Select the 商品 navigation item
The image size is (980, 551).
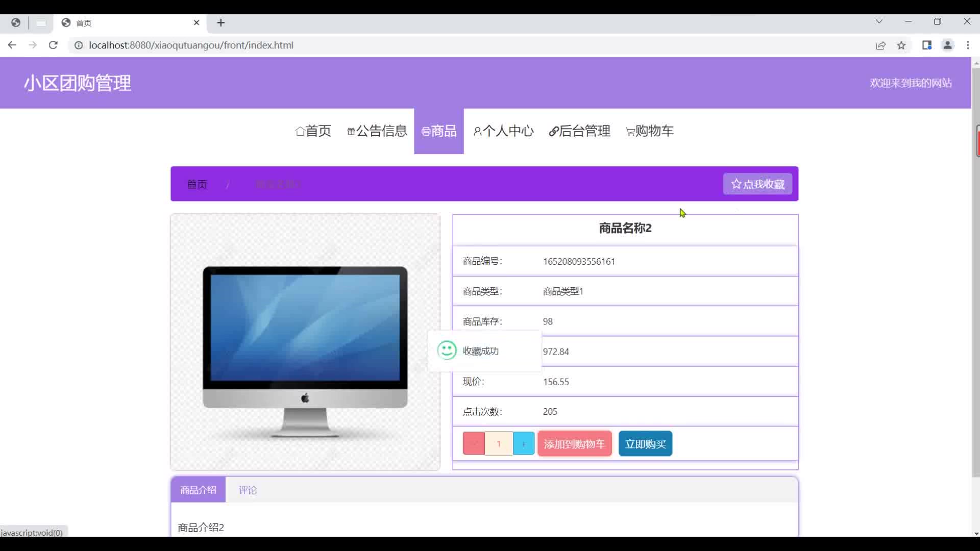pos(439,131)
